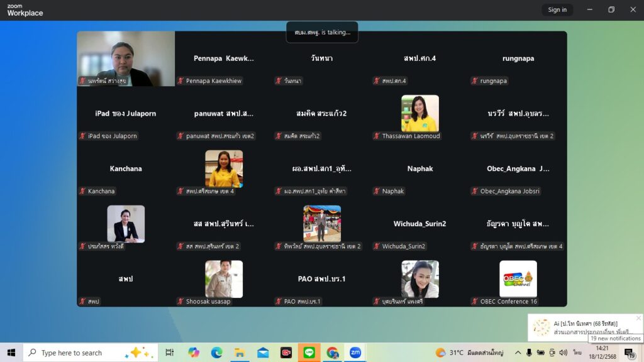The width and height of the screenshot is (644, 362).
Task: Open the Zoom app in taskbar
Action: [355, 353]
